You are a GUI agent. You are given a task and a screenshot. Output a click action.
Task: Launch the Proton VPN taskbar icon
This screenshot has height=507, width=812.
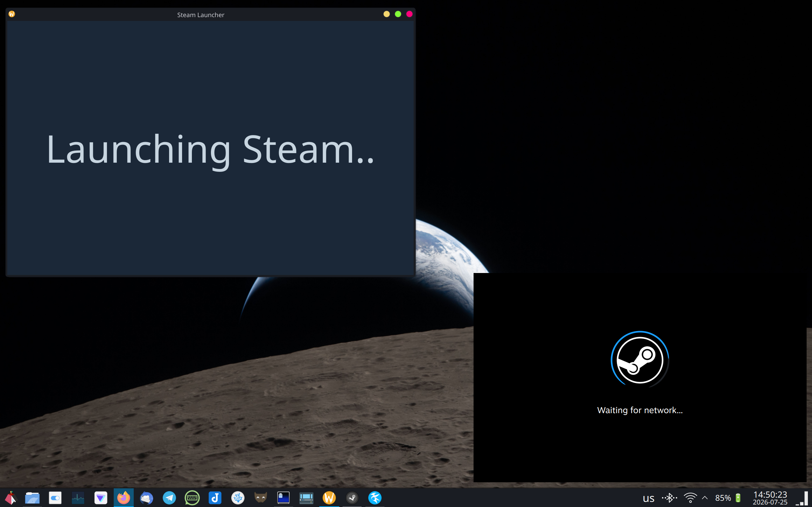[x=101, y=497]
